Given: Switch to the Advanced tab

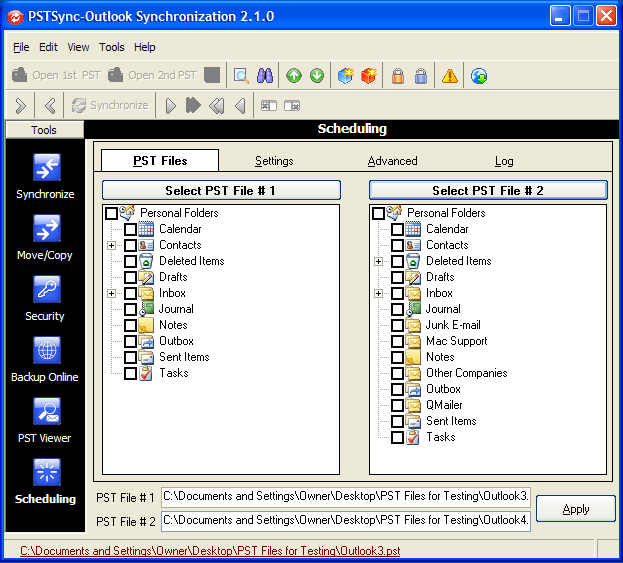Looking at the screenshot, I should [393, 161].
